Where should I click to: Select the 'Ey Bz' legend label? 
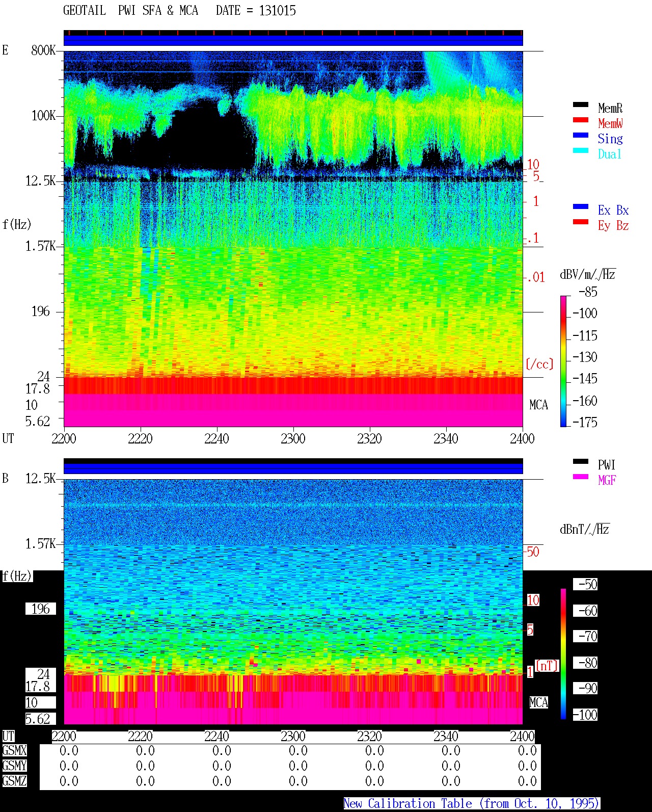tap(613, 225)
